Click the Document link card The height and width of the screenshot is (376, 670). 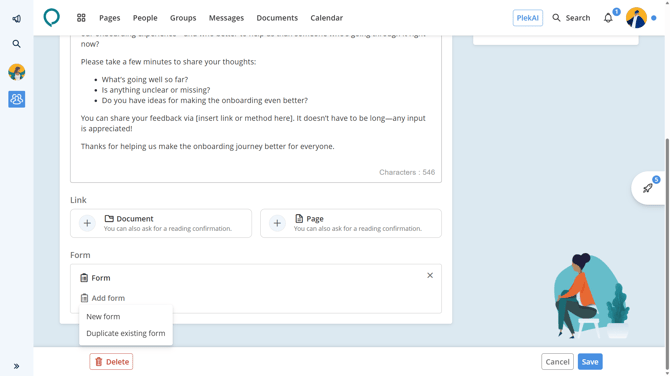tap(161, 223)
